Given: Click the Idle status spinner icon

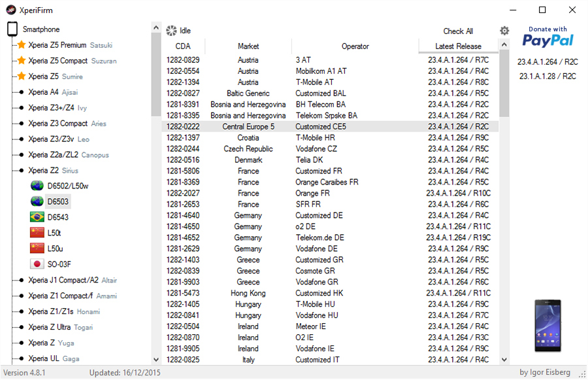Looking at the screenshot, I should coord(171,31).
